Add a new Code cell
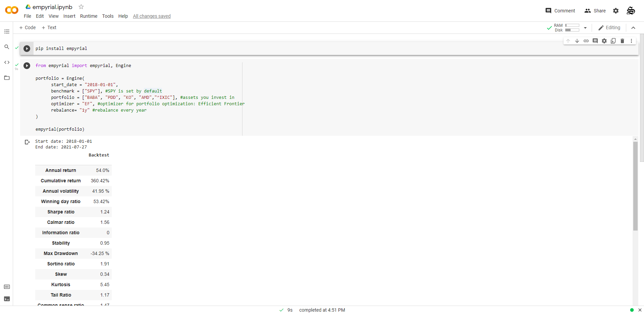644x314 pixels. click(x=28, y=27)
